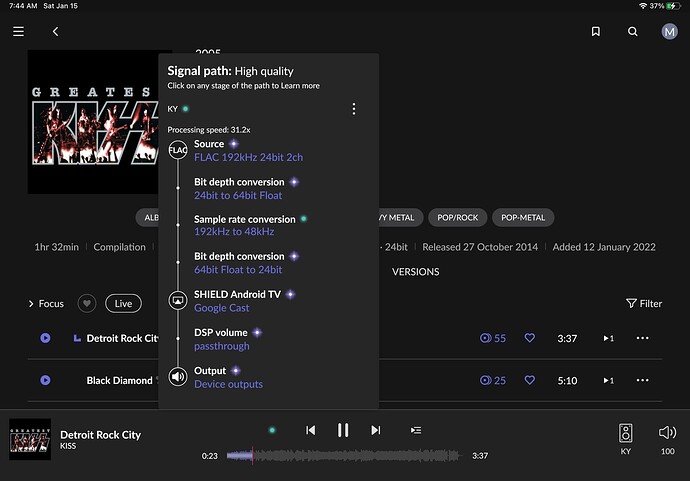This screenshot has width=690, height=481.
Task: Click the signal path dot in the playback bar
Action: [x=272, y=430]
